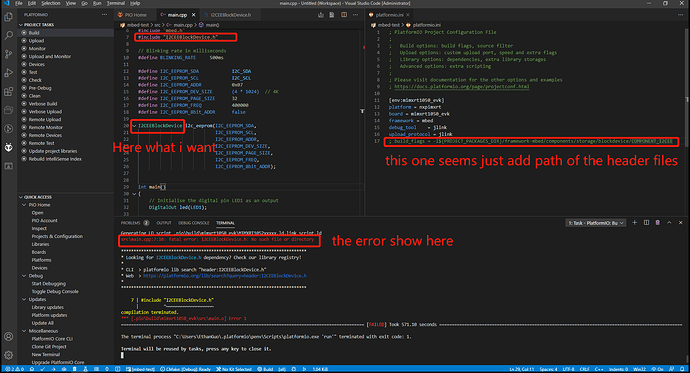
Task: Open the File menu
Action: point(19,3)
